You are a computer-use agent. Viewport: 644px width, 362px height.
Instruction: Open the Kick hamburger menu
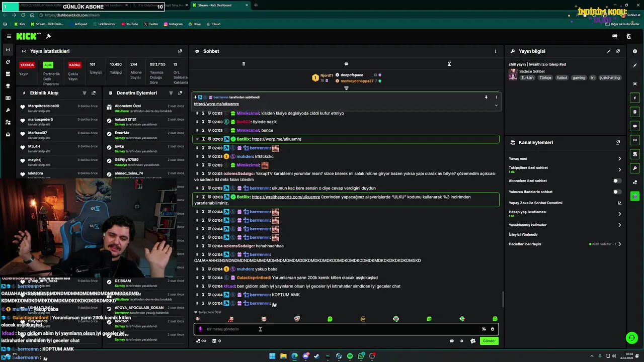(x=9, y=36)
